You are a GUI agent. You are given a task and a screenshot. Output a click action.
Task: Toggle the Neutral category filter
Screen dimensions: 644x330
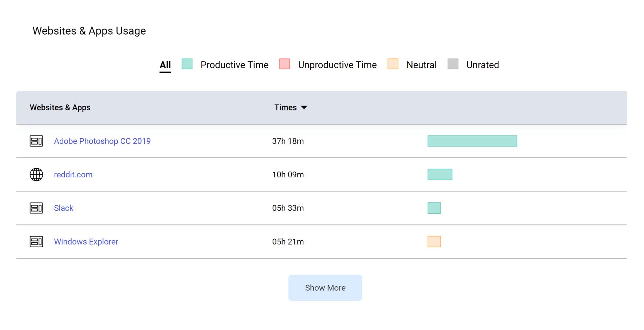(421, 64)
